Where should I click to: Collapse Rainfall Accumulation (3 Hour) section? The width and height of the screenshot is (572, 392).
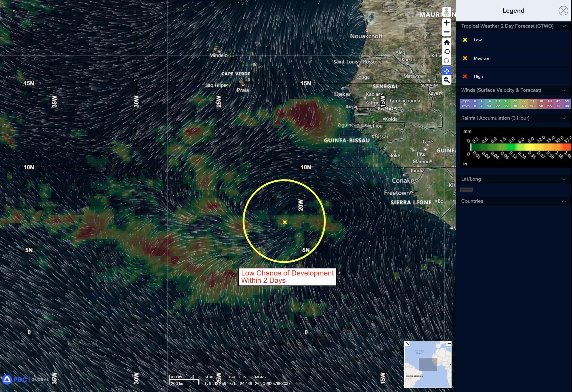[x=563, y=118]
